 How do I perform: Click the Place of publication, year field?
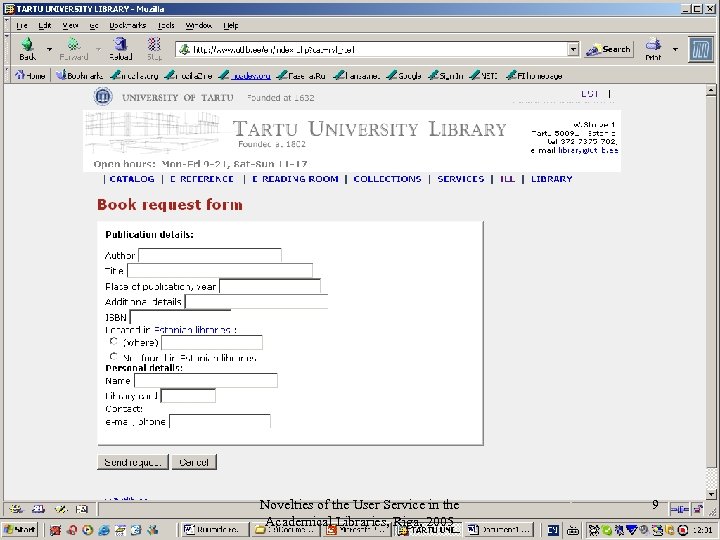[270, 286]
